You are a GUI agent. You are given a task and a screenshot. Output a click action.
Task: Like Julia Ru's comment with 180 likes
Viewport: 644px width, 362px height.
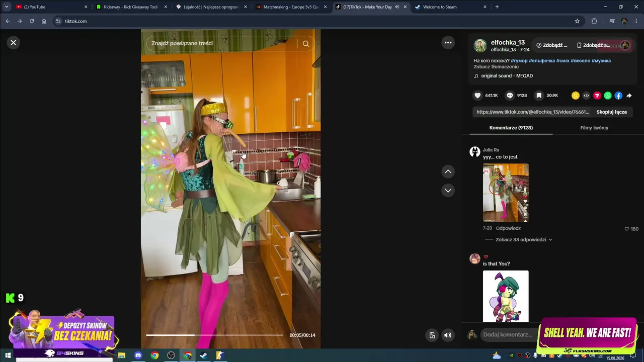coord(627,229)
